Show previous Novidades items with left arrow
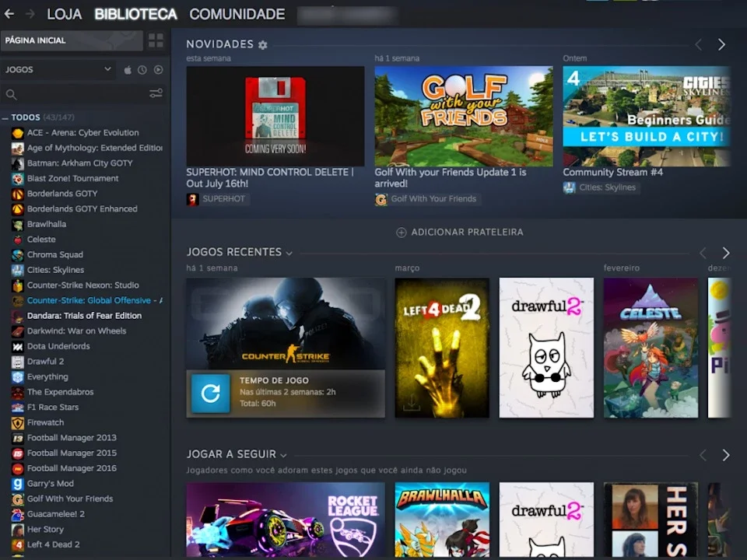The width and height of the screenshot is (747, 560). [x=699, y=45]
